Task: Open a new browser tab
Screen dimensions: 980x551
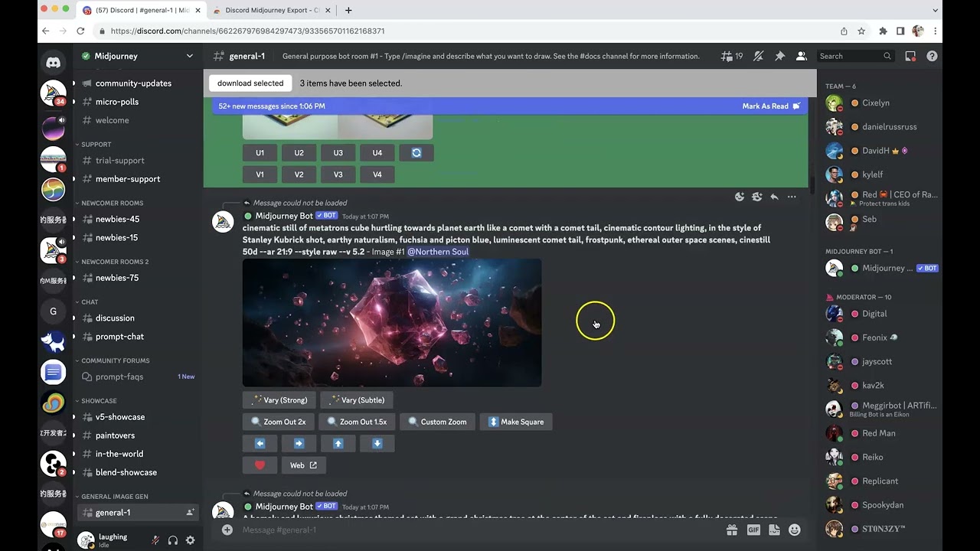Action: click(348, 10)
